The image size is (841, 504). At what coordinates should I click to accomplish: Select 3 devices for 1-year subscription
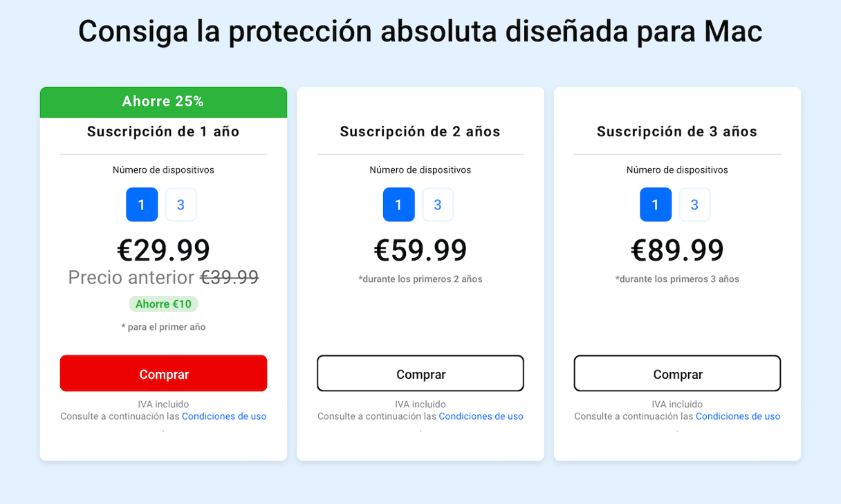click(x=181, y=205)
